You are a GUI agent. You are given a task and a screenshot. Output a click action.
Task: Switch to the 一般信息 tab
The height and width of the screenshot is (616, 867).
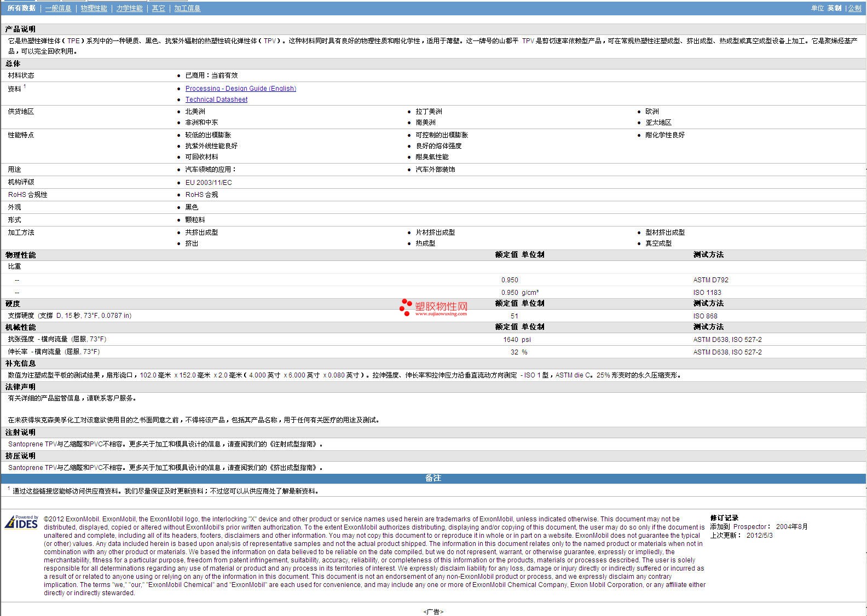[58, 8]
